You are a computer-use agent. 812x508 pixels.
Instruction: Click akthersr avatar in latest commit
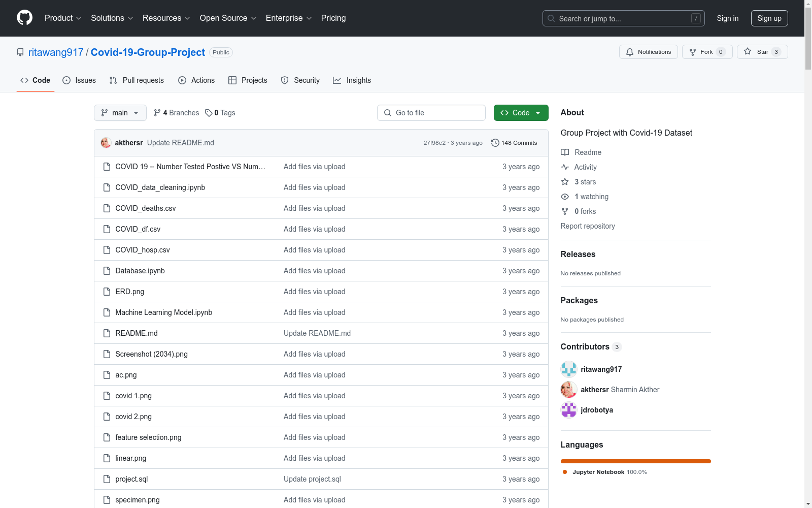tap(106, 143)
